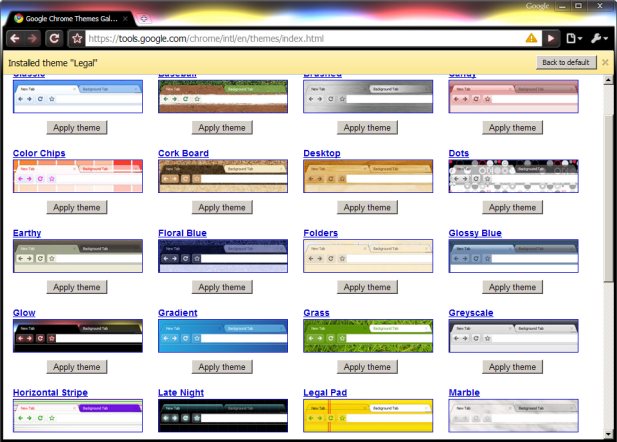Open the Desktop theme link
The width and height of the screenshot is (617, 442).
coord(322,153)
